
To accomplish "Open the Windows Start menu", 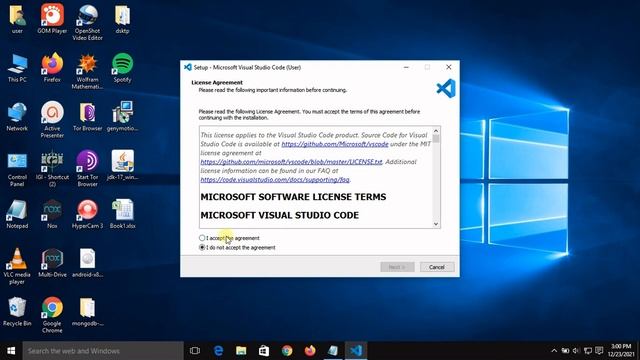I will [x=11, y=351].
